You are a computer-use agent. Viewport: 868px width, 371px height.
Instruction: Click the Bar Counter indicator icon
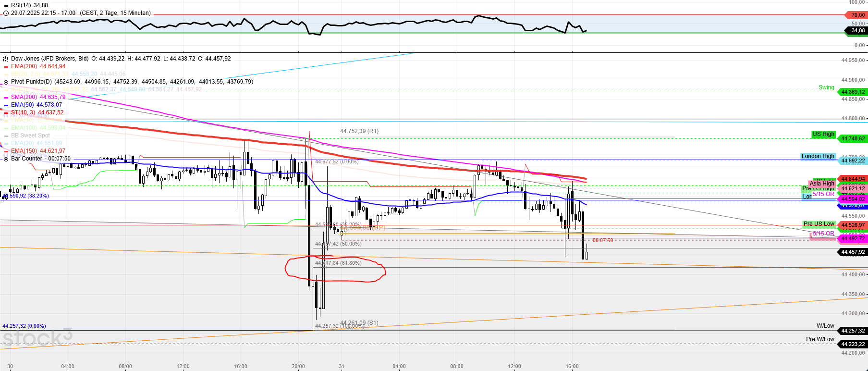6,159
